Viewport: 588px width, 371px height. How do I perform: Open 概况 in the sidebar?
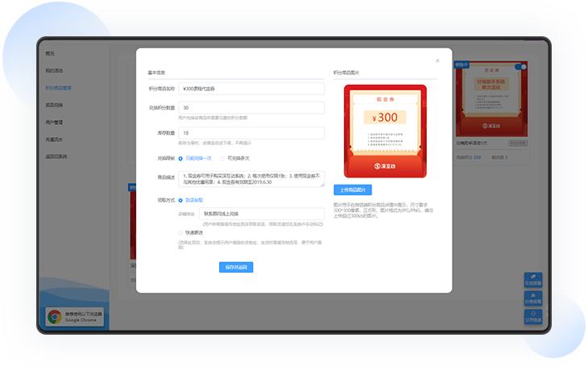point(50,52)
